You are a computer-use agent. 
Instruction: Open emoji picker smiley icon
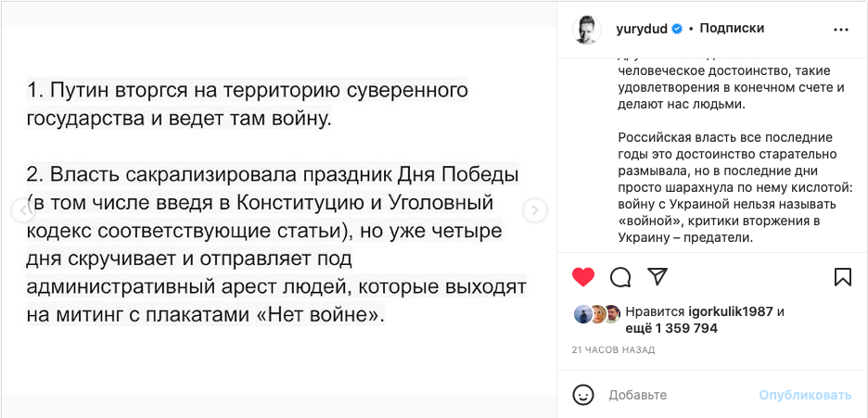click(x=583, y=395)
